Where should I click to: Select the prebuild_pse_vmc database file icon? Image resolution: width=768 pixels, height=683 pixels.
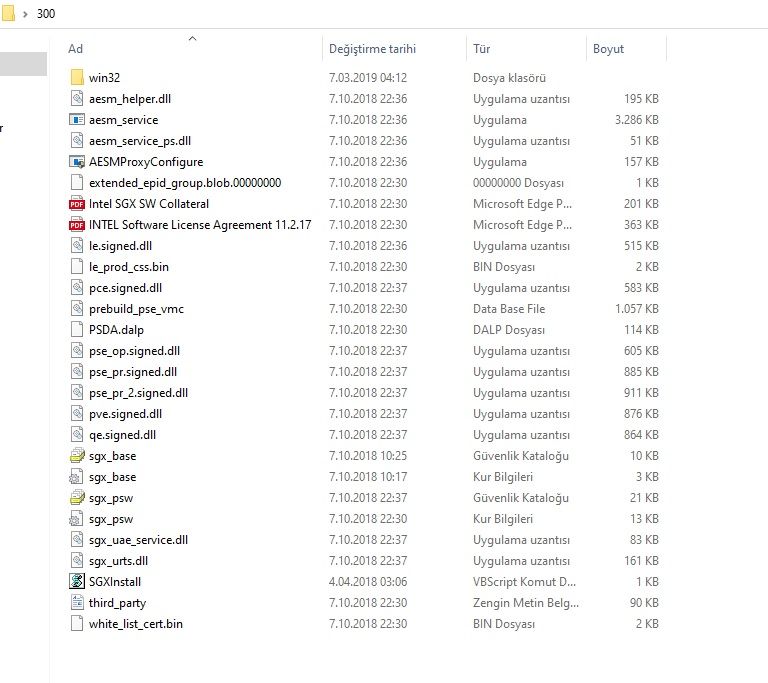pos(77,309)
